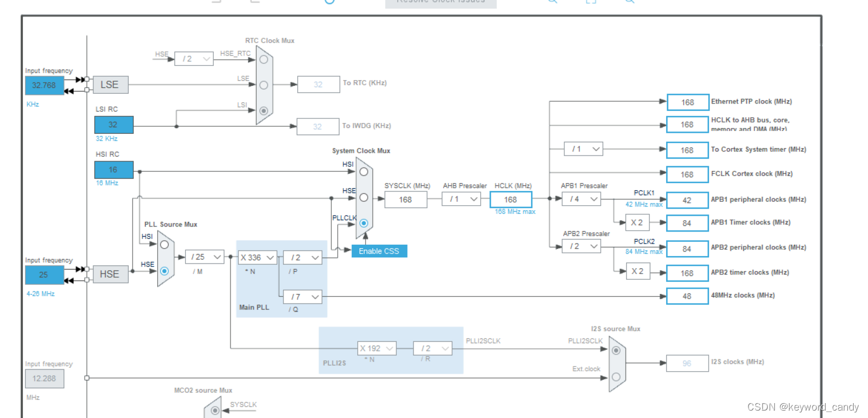The width and height of the screenshot is (868, 418).
Task: Click the To RTC (KHz) value box
Action: click(318, 85)
